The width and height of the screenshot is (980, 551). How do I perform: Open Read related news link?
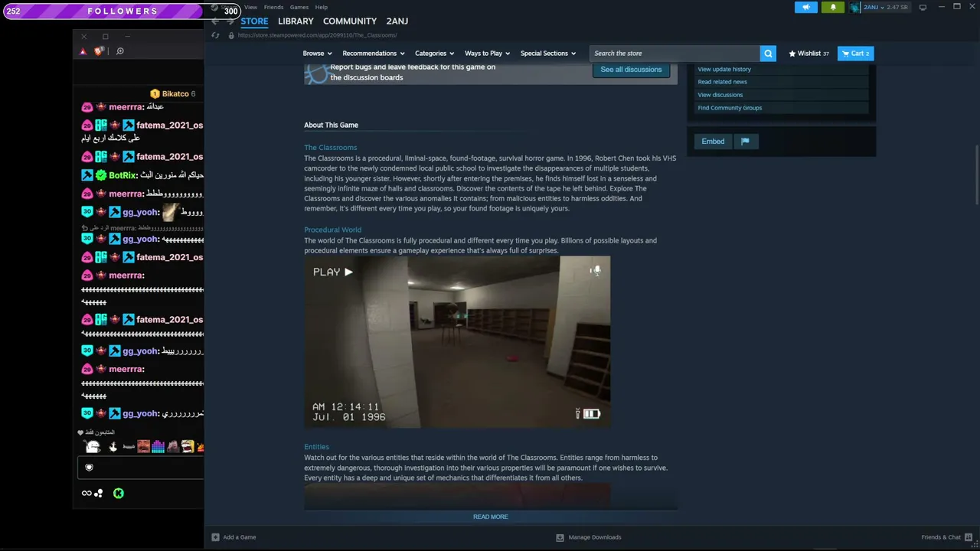pos(722,82)
